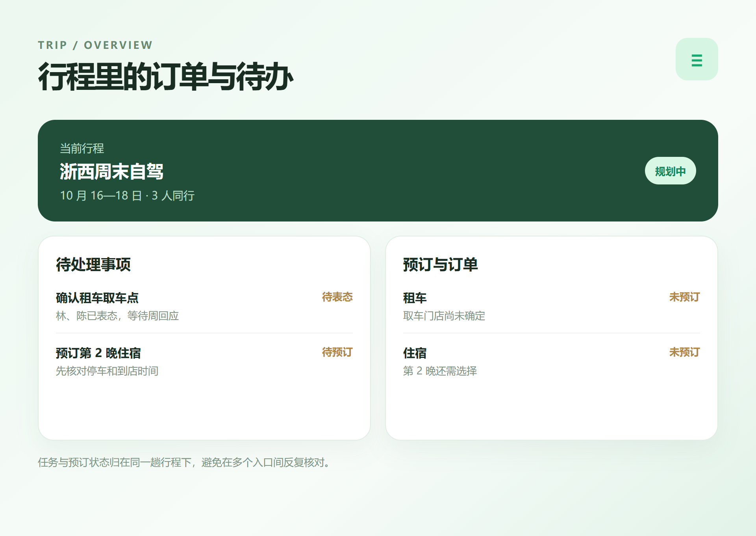
Task: Click the note 取车门店尚未确定
Action: (444, 316)
